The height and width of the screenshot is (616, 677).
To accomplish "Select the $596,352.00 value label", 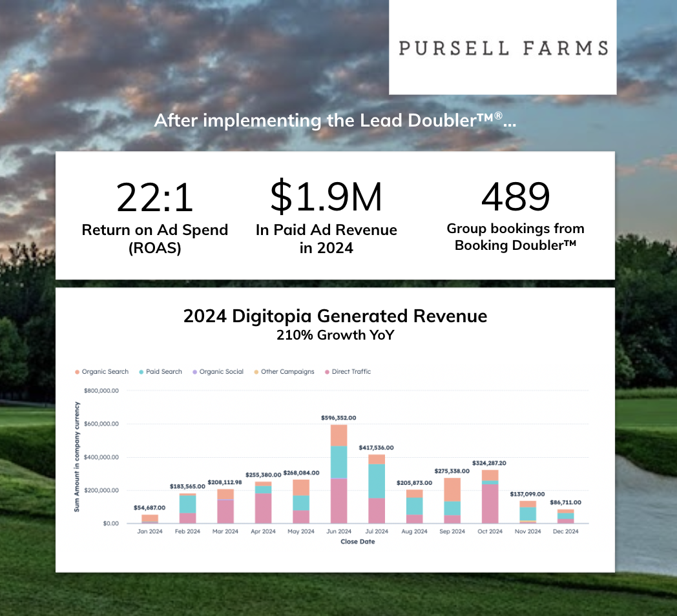I will tap(338, 418).
